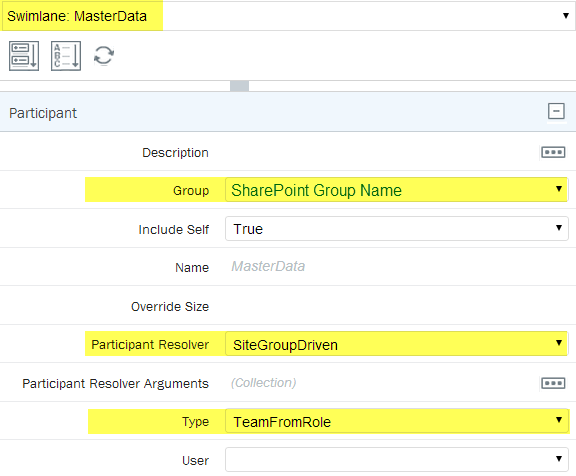Sort properties by category
The image size is (576, 476).
coord(24,56)
